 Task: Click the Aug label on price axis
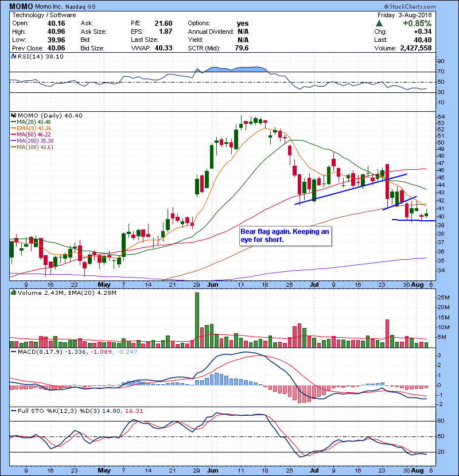click(417, 284)
